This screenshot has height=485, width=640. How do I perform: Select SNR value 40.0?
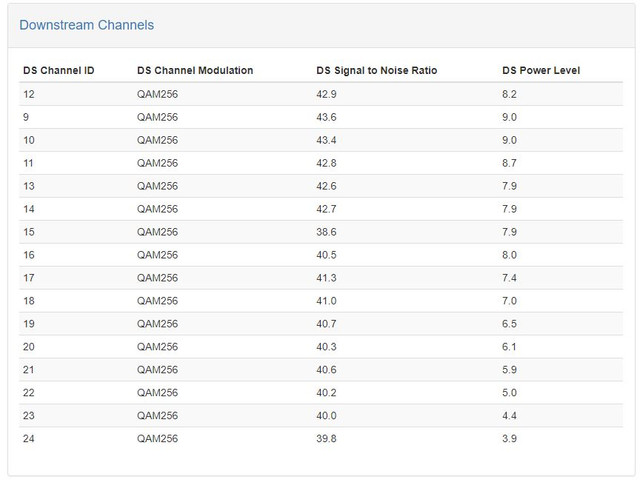coord(326,416)
